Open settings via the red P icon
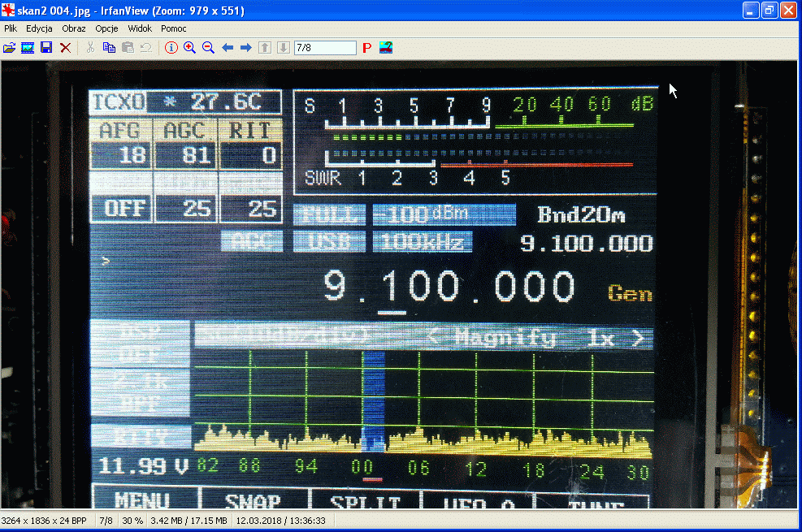This screenshot has height=532, width=802. [x=366, y=48]
